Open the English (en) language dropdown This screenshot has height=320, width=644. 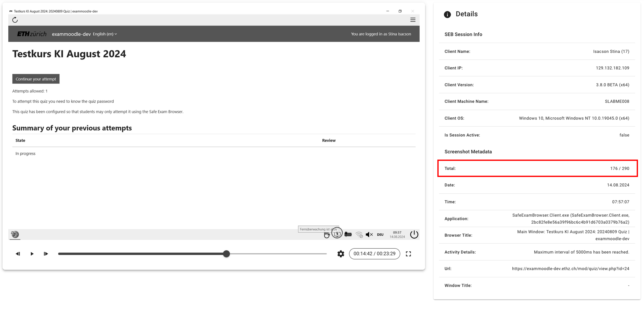pyautogui.click(x=105, y=34)
